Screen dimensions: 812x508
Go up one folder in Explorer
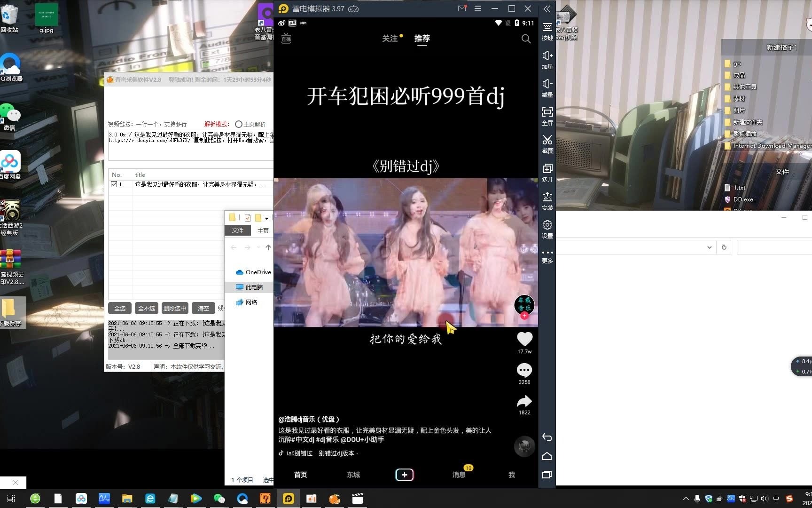[268, 247]
